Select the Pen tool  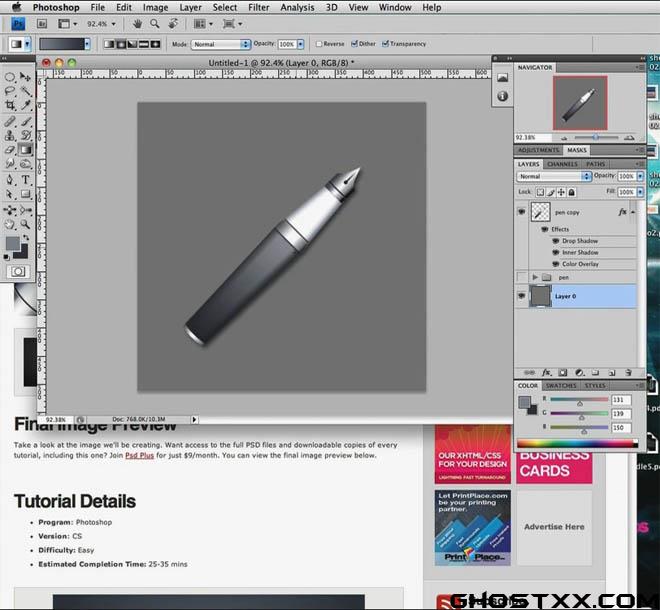pos(10,180)
